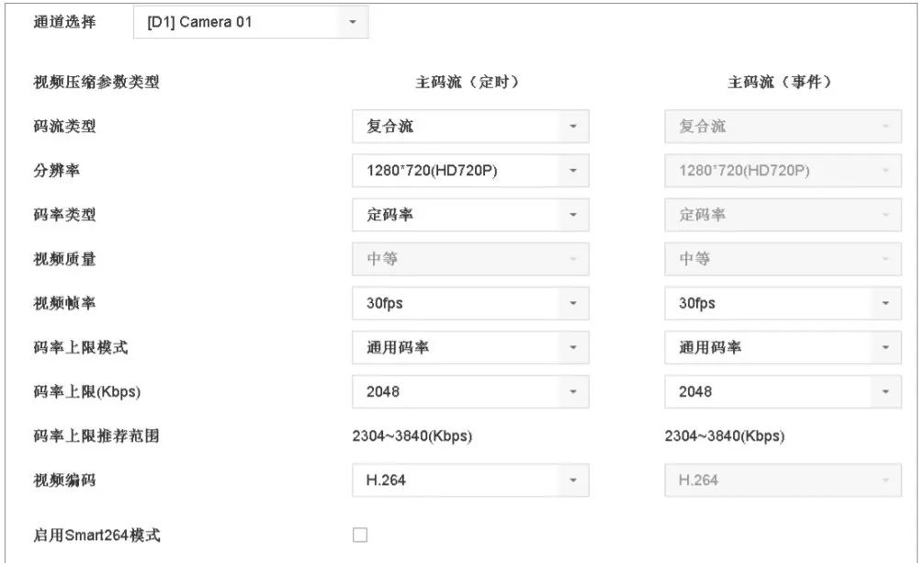Image resolution: width=924 pixels, height=563 pixels.
Task: Open the 通道选择 Camera 01 dropdown
Action: coord(250,22)
